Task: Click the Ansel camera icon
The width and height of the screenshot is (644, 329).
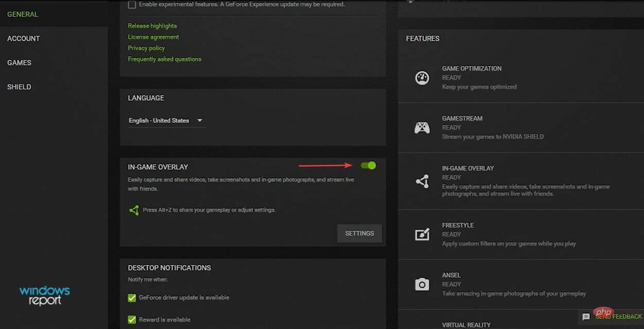Action: (422, 284)
